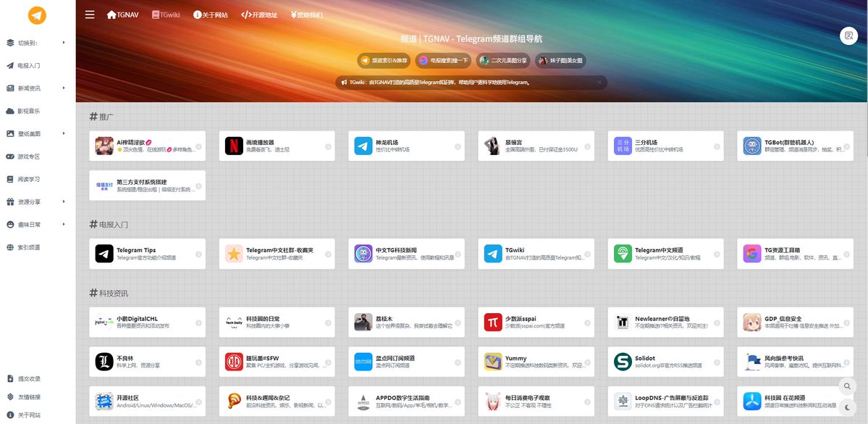This screenshot has width=868, height=424.
Task: Open the TGwiki card in 电报入门
Action: tap(536, 254)
